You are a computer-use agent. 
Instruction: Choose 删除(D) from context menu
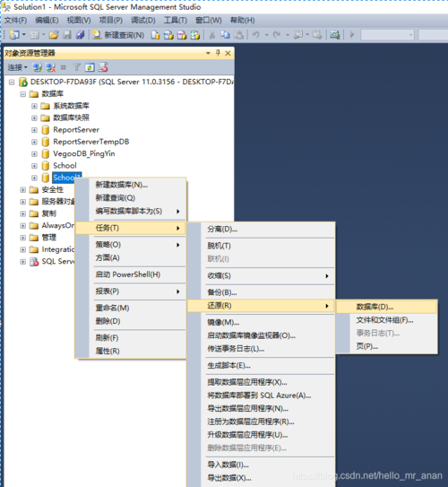[x=131, y=321]
